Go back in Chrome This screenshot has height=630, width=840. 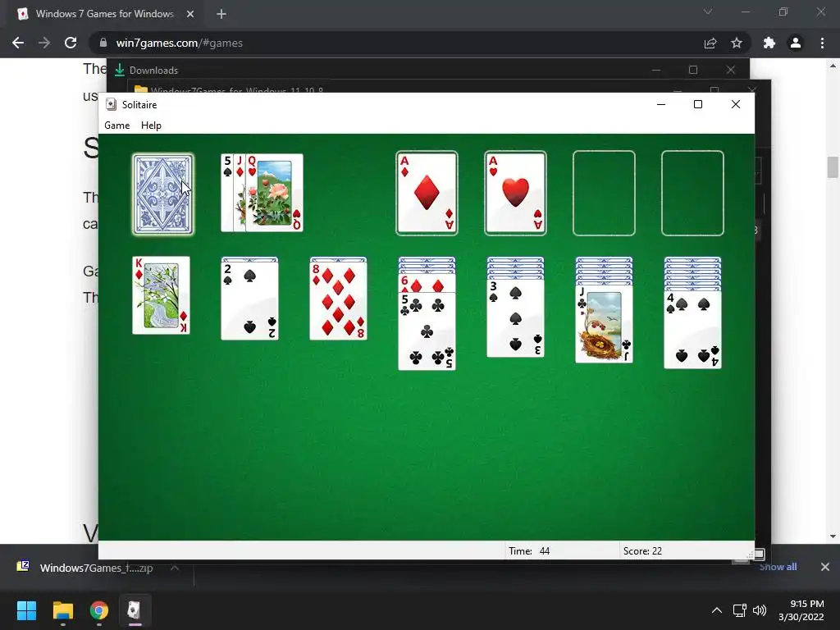coord(18,43)
